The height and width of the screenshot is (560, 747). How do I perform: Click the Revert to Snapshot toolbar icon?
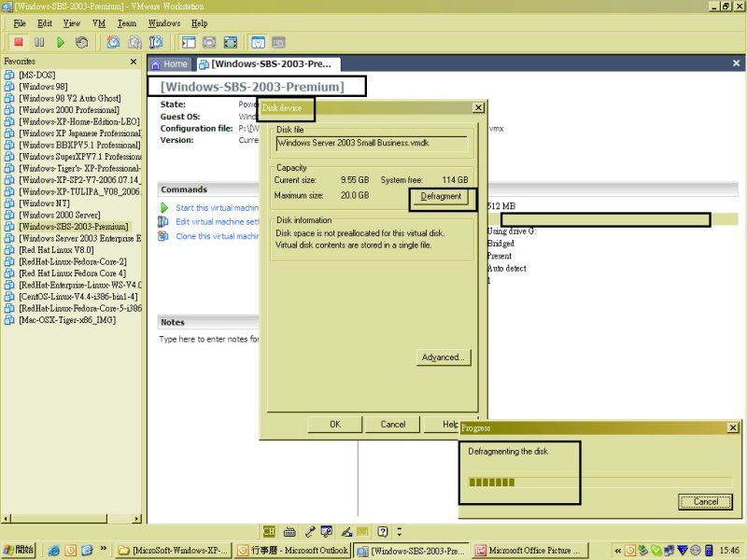pyautogui.click(x=134, y=42)
